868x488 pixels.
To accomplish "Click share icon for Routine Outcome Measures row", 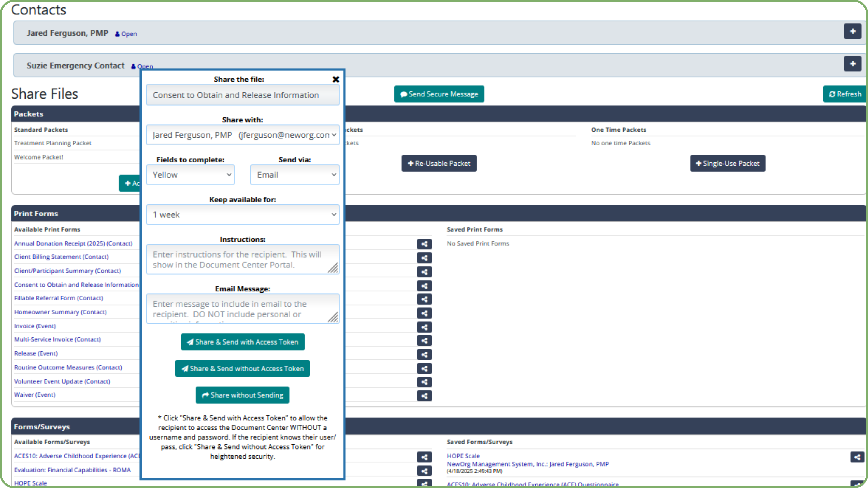I will coord(424,368).
